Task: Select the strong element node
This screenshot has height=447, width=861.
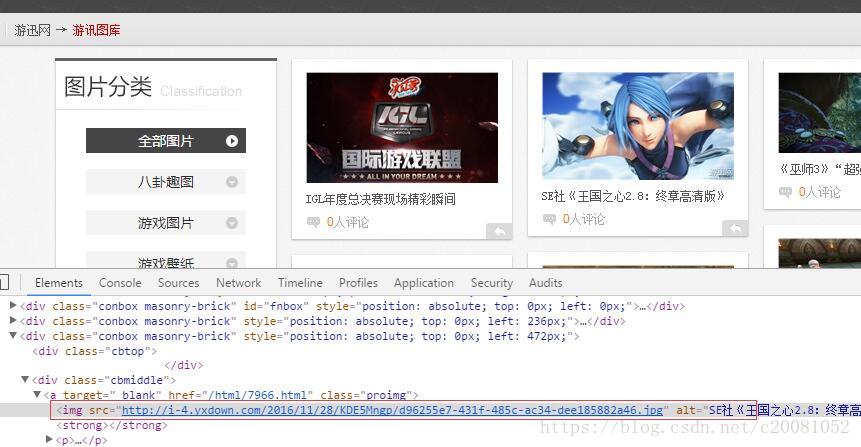Action: coord(111,426)
